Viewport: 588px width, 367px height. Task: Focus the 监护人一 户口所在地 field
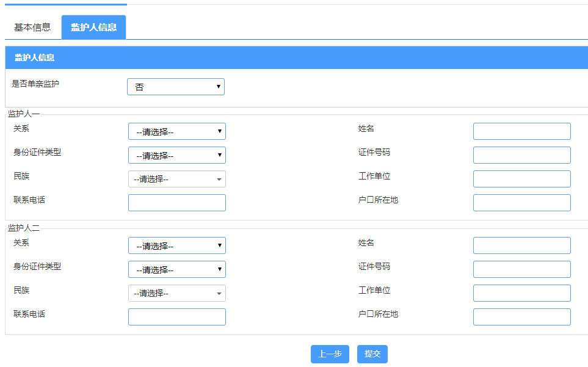coord(522,203)
